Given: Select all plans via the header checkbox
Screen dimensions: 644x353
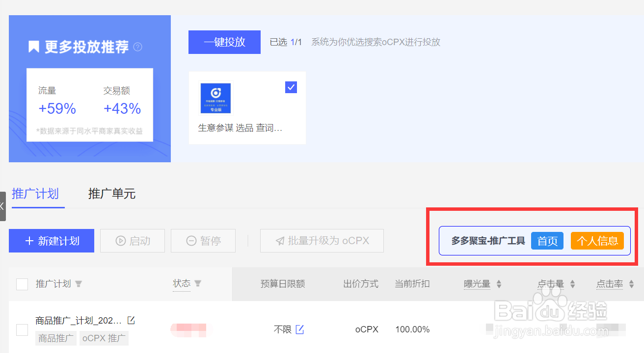Looking at the screenshot, I should pyautogui.click(x=22, y=283).
